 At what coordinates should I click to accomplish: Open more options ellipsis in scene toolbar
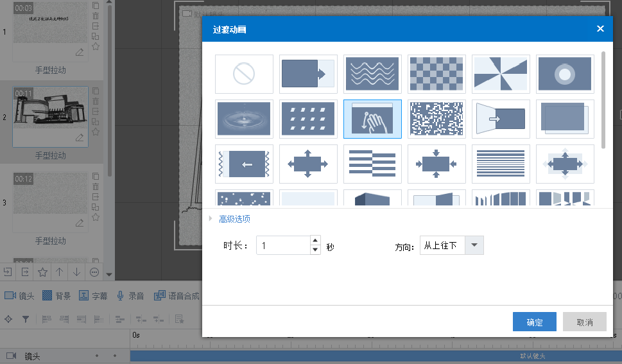tap(94, 272)
